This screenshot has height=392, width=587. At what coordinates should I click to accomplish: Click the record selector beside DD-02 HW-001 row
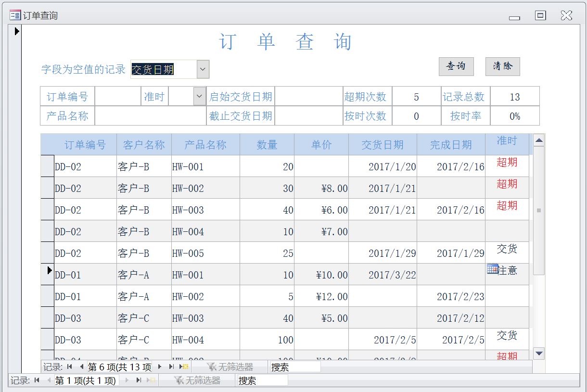pos(47,166)
